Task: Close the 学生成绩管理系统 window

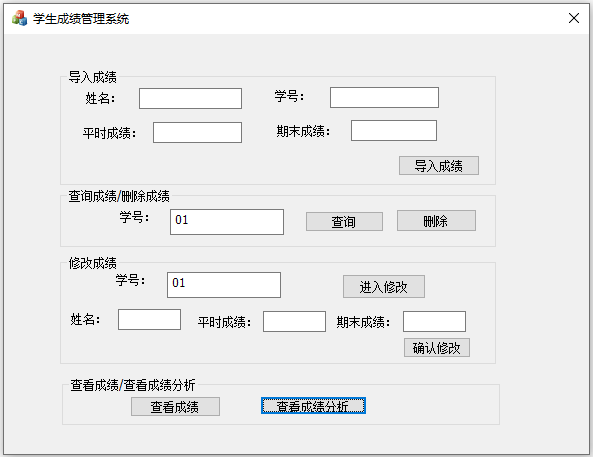Action: [574, 18]
